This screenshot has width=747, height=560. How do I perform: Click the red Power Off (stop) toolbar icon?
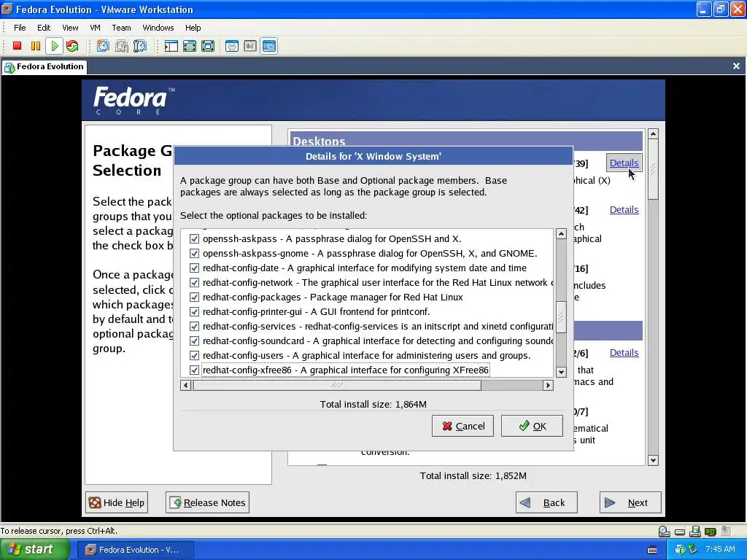click(18, 46)
